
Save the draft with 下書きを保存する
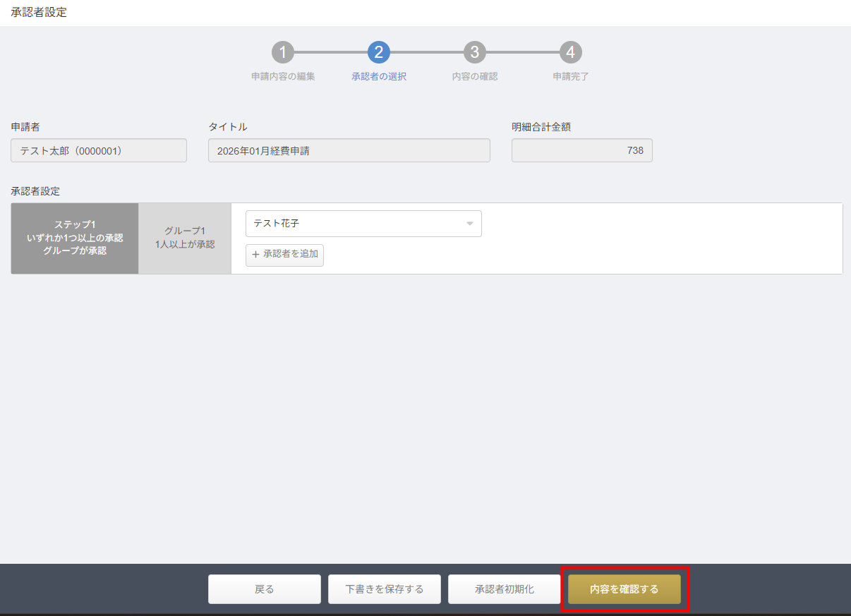pyautogui.click(x=385, y=589)
